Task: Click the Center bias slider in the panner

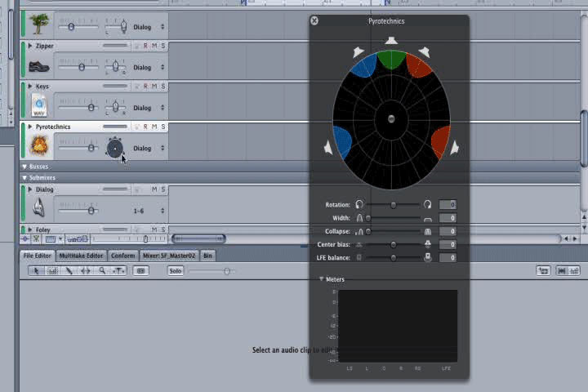Action: point(394,244)
